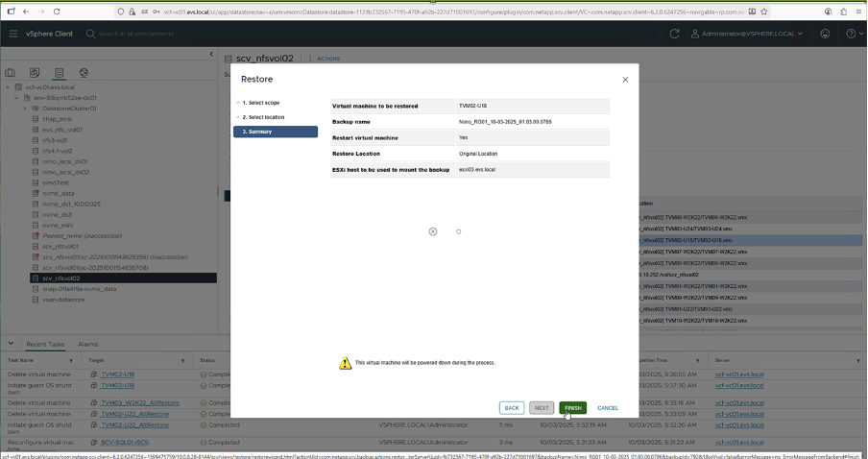Expand the DatastoreCluster01 node

(x=24, y=109)
